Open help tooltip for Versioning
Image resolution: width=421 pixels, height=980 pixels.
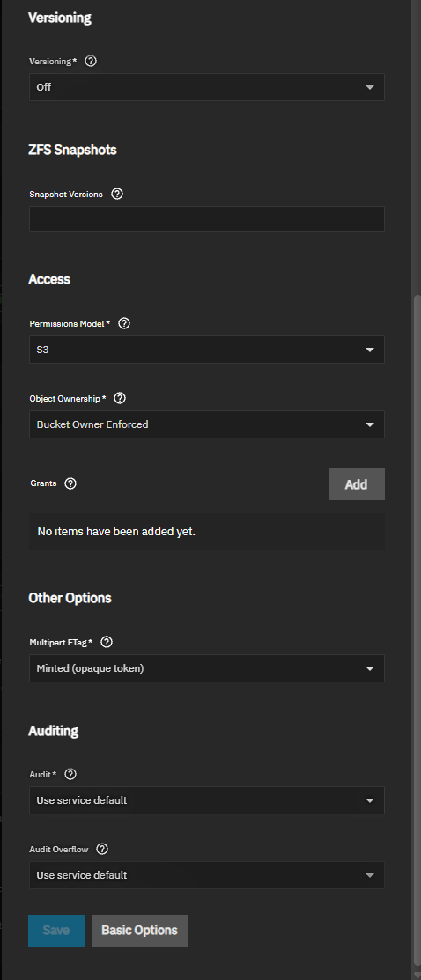pos(91,62)
